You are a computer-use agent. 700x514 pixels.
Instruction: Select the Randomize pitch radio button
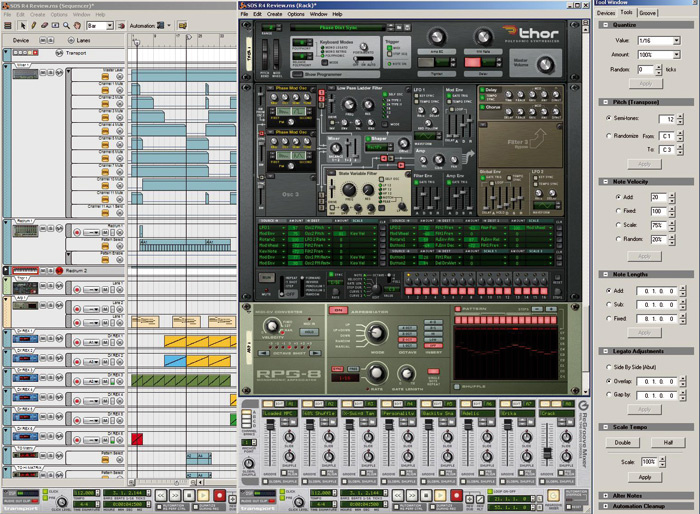tap(609, 135)
